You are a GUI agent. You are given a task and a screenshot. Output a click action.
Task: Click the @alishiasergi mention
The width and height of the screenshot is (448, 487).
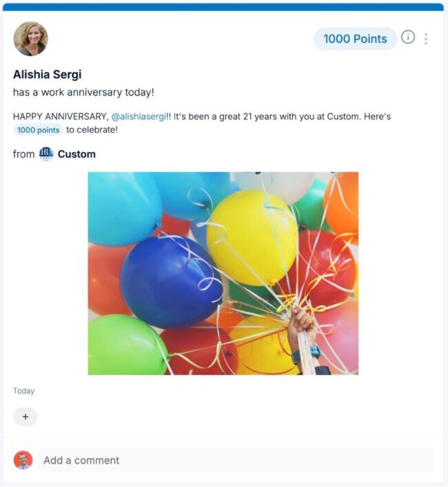pos(139,116)
